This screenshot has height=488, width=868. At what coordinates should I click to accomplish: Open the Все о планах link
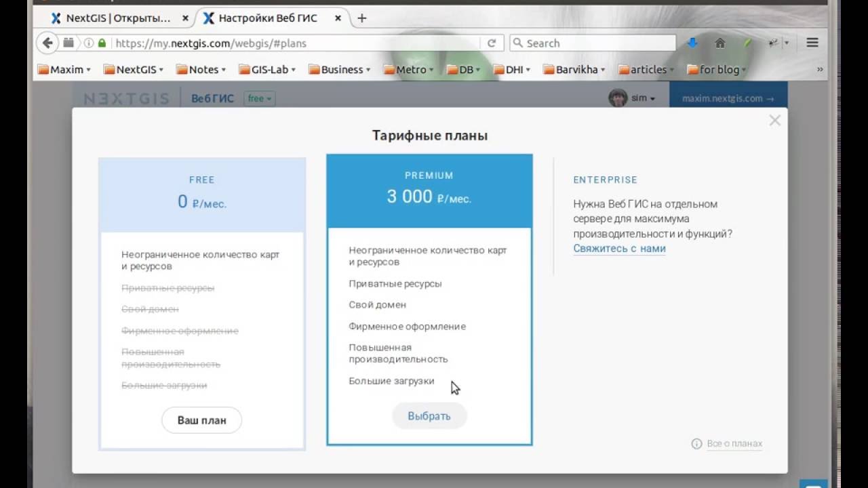(734, 444)
